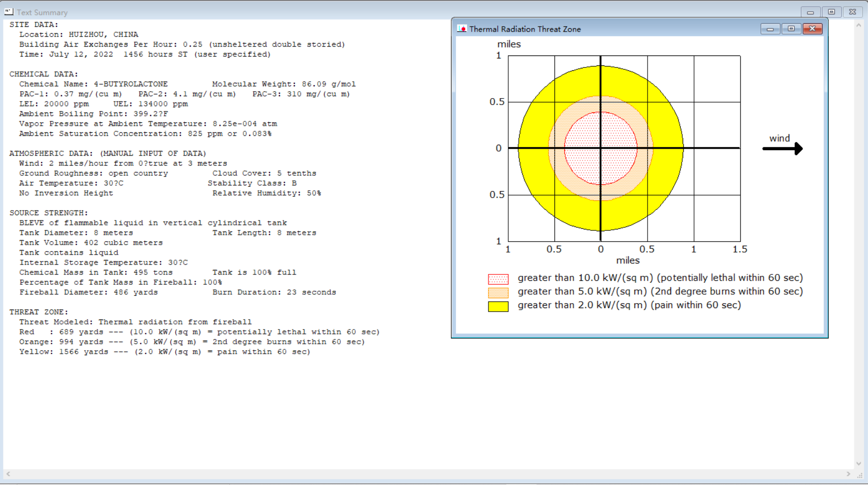Click the "Cloud Cover: 5 tenths" text
The width and height of the screenshot is (868, 485).
click(x=264, y=173)
